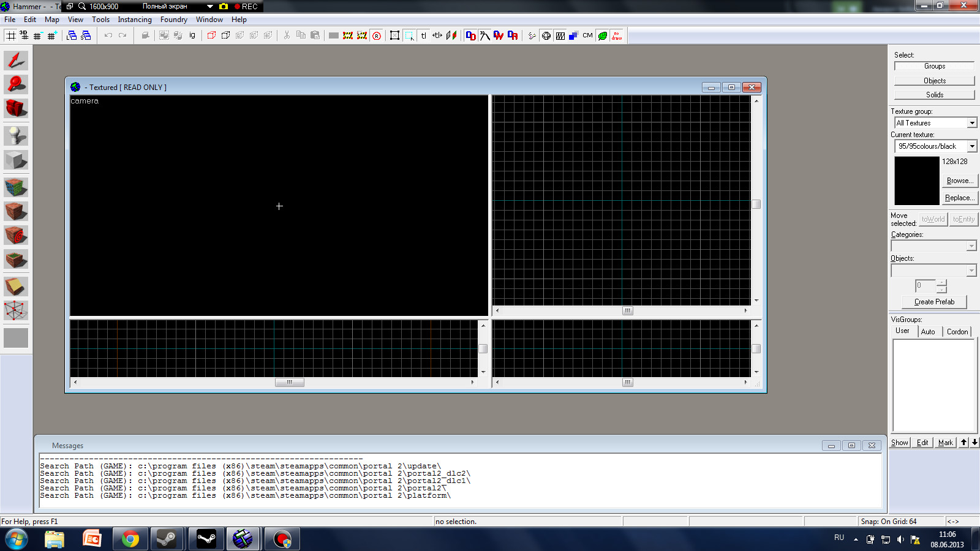The width and height of the screenshot is (980, 551).
Task: Click the Windows Start button
Action: point(17,539)
